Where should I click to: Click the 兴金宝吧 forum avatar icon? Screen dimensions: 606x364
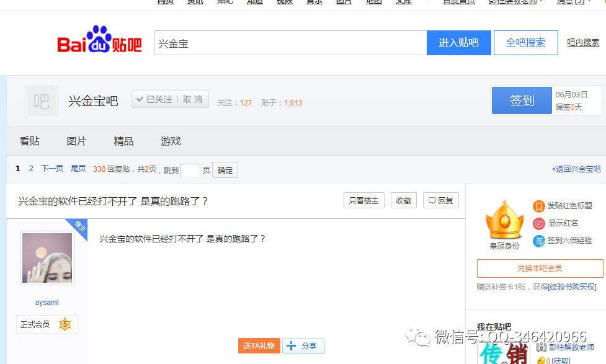42,101
